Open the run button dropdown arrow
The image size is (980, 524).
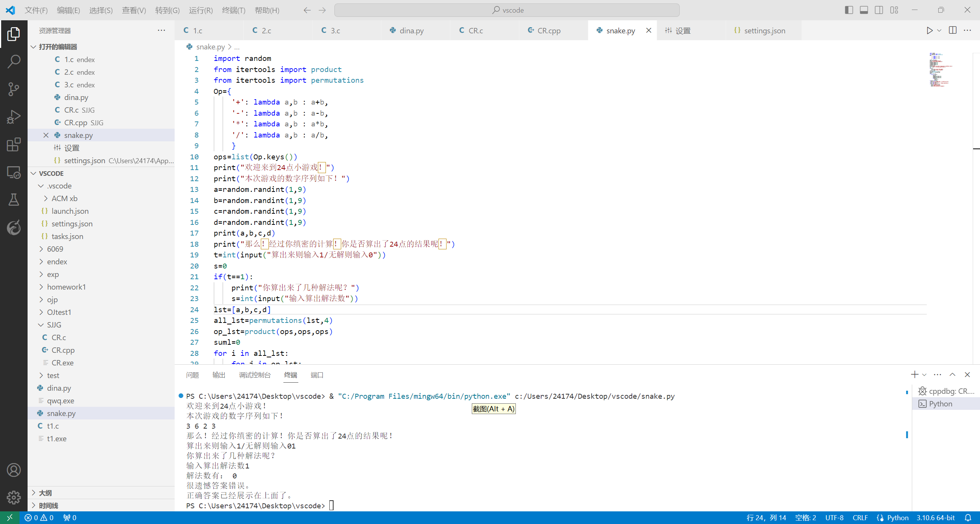(939, 31)
